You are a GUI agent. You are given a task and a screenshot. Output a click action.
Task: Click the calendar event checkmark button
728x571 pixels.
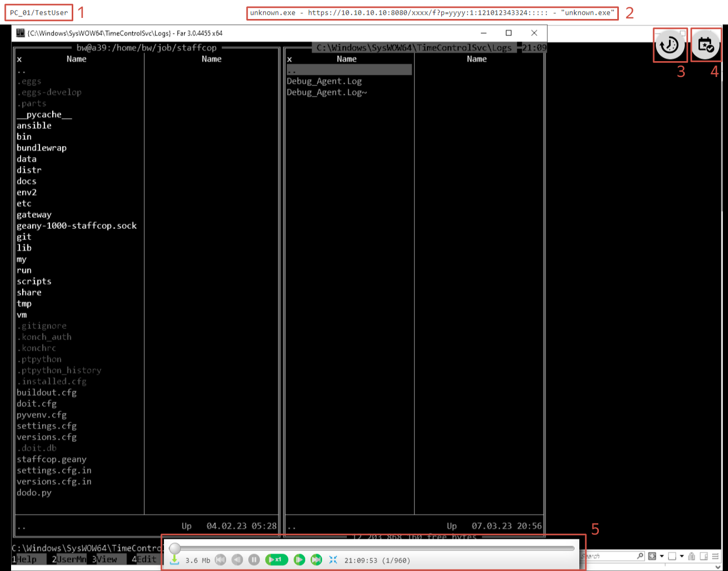[x=705, y=45]
